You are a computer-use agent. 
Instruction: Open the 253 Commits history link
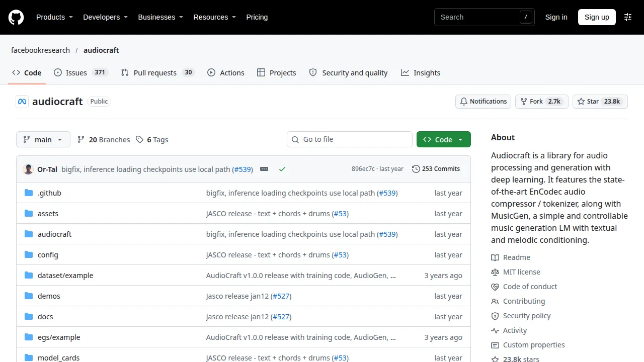point(436,169)
